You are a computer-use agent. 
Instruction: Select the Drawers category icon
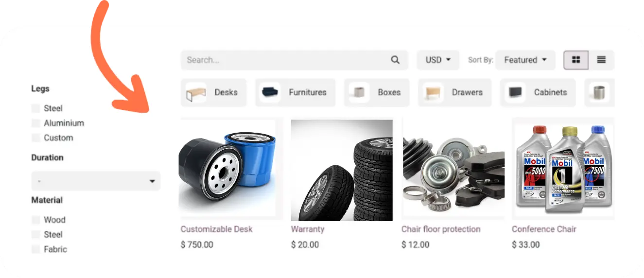(x=433, y=92)
